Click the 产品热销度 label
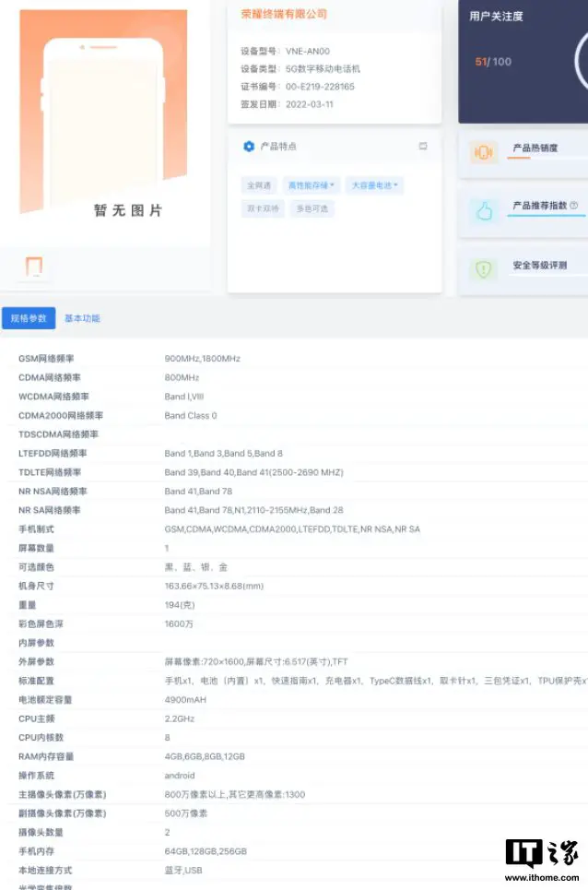 (535, 148)
